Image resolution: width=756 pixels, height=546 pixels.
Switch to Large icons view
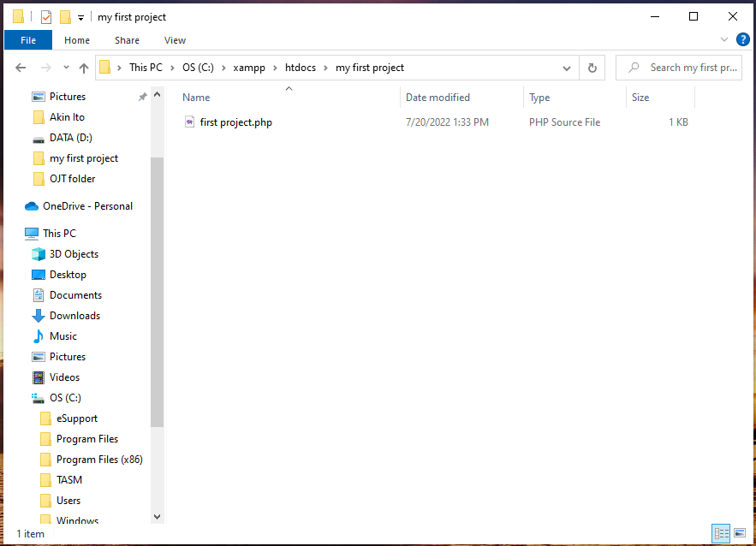pyautogui.click(x=740, y=533)
